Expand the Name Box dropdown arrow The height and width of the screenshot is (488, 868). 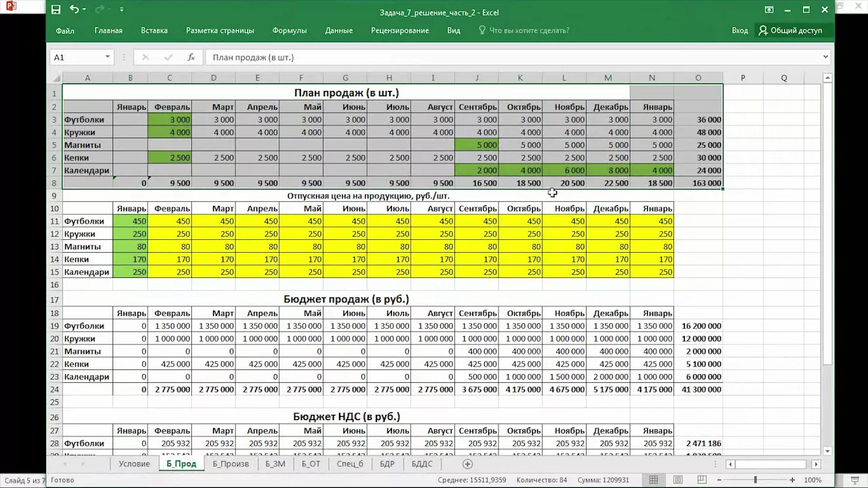pos(107,58)
